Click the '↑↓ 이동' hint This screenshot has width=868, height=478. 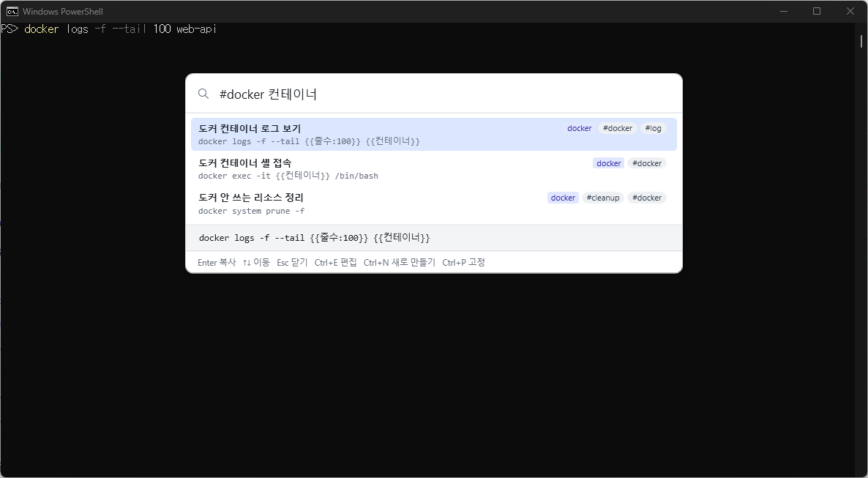click(x=256, y=263)
